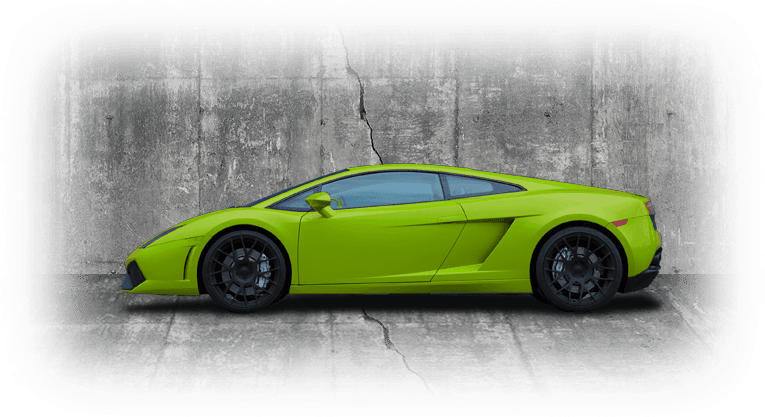This screenshot has width=765, height=417.
Task: Click the car's rear wheel
Action: tap(577, 268)
